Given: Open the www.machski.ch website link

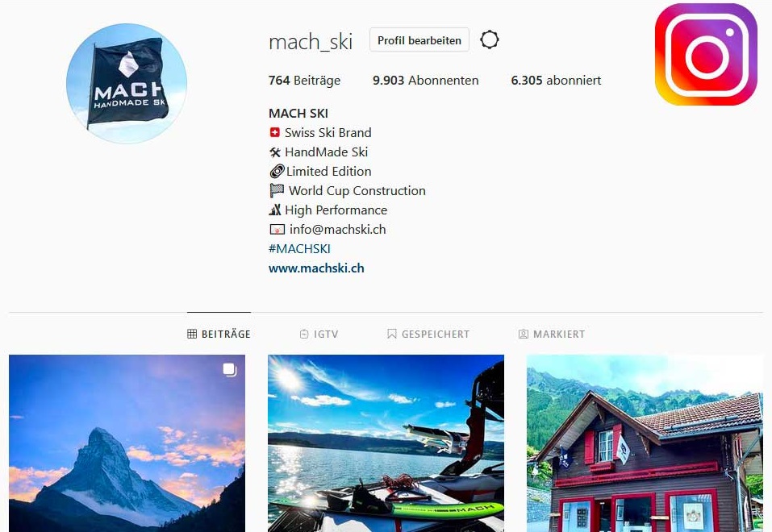Looking at the screenshot, I should click(x=316, y=268).
